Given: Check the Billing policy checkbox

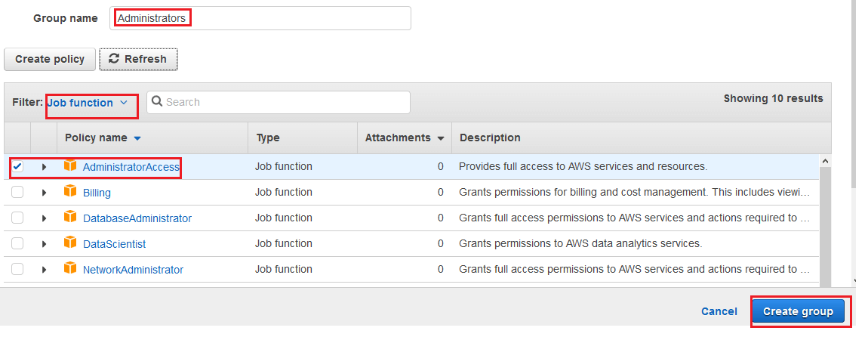Looking at the screenshot, I should [x=17, y=192].
